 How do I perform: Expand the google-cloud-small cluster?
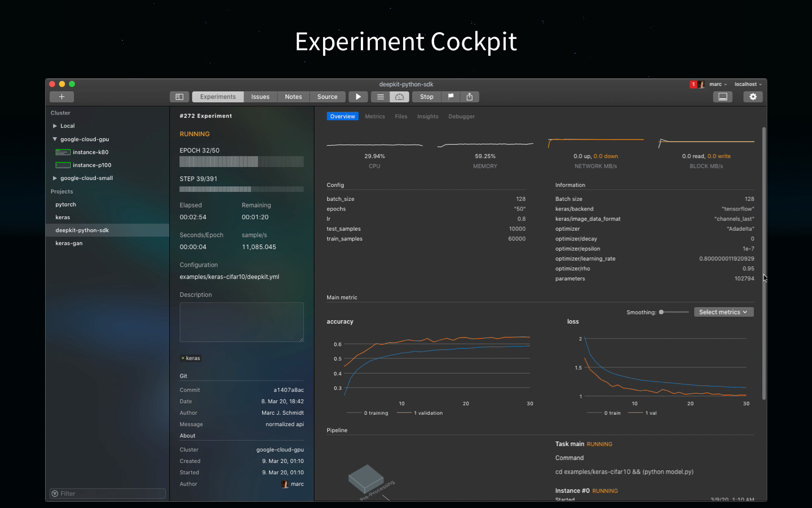[55, 178]
